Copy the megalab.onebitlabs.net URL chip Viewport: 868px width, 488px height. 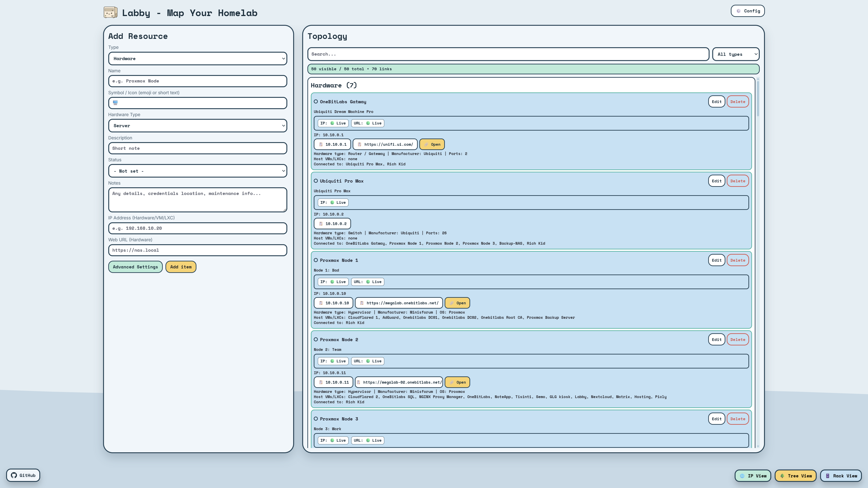pyautogui.click(x=399, y=303)
